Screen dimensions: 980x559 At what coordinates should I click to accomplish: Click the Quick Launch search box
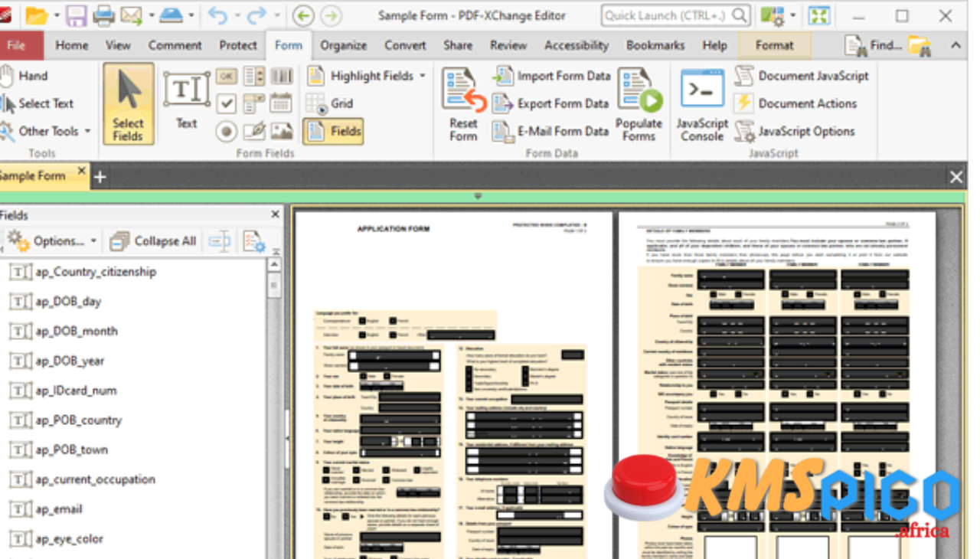(x=676, y=15)
